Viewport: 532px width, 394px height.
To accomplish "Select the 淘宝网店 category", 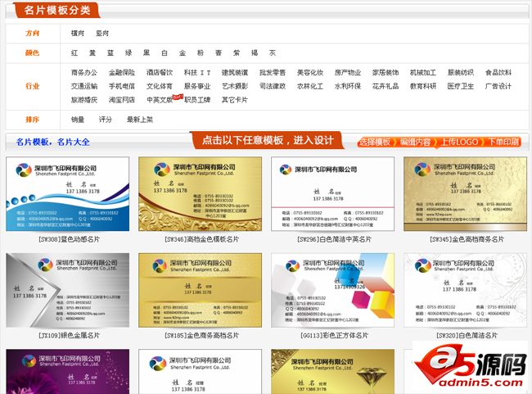I will point(122,100).
